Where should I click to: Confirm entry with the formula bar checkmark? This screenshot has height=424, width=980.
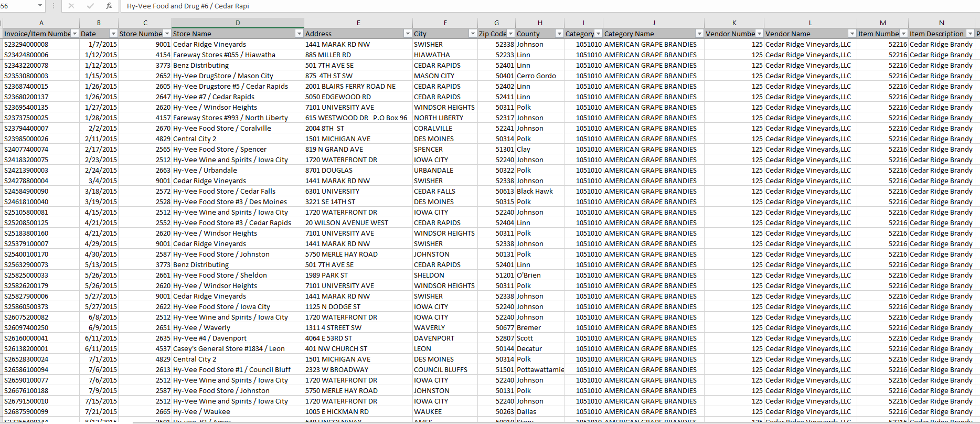[90, 6]
